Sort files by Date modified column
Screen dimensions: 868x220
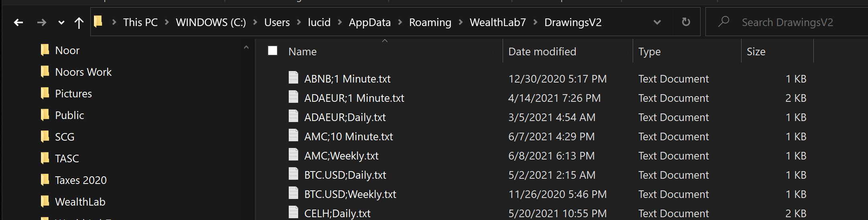[542, 52]
